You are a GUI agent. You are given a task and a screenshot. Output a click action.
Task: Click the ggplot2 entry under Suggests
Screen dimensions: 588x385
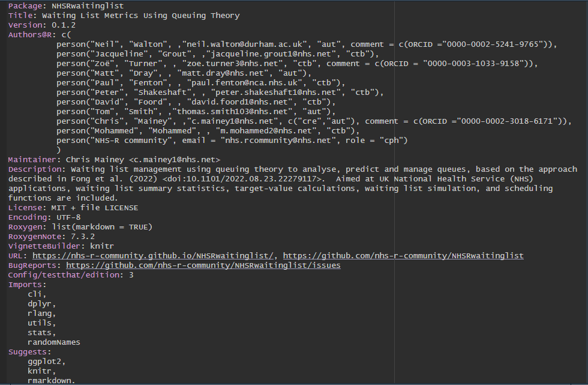pos(44,361)
